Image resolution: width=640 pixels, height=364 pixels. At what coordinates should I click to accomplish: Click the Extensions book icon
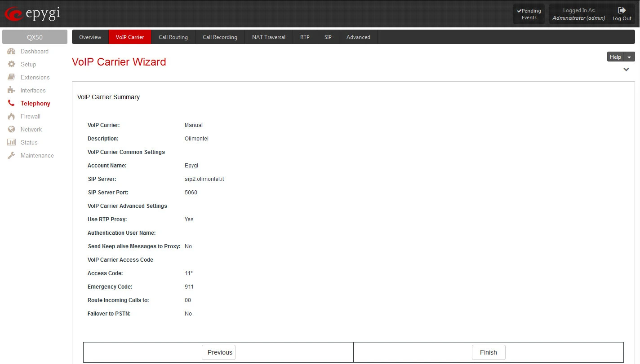12,77
